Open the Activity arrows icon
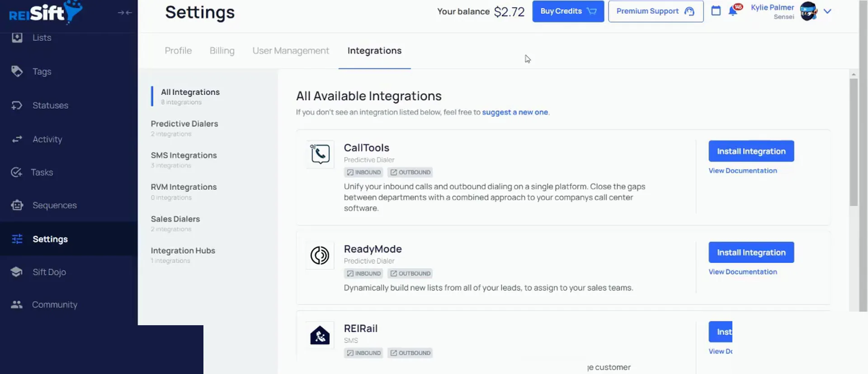Image resolution: width=868 pixels, height=374 pixels. 17,139
